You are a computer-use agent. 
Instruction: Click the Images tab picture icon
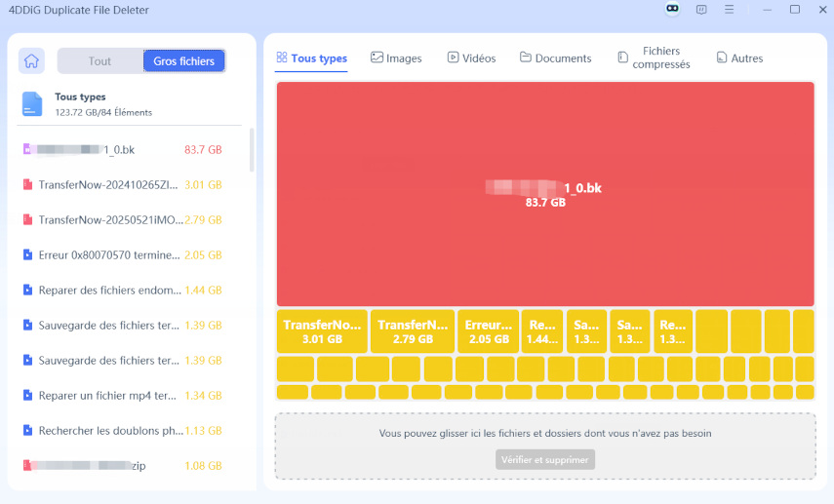(377, 58)
